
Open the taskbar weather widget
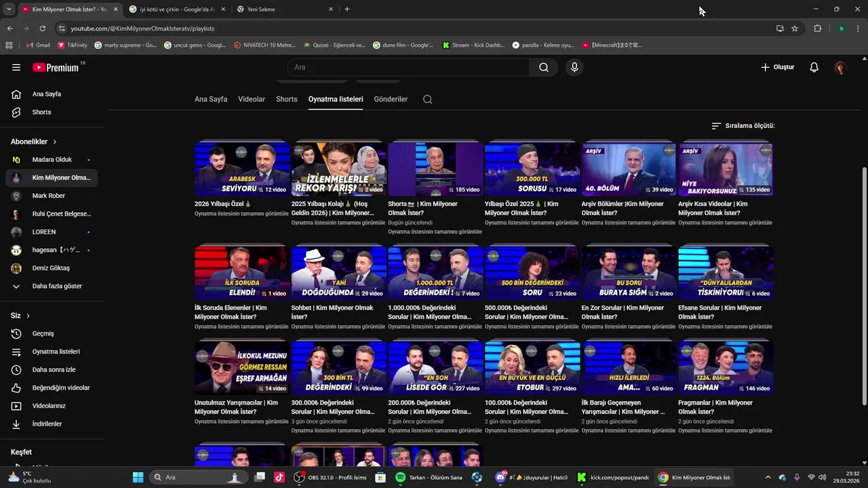(x=30, y=477)
